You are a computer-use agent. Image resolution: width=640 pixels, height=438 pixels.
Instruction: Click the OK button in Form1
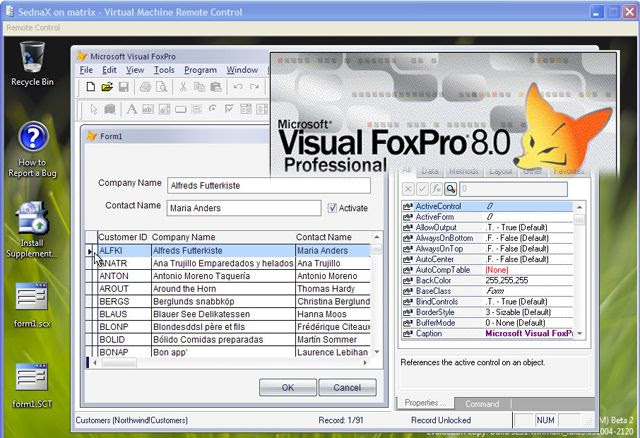(288, 387)
